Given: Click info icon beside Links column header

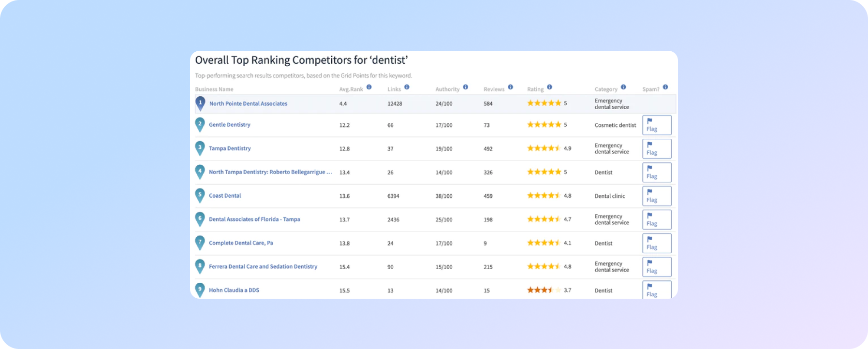Looking at the screenshot, I should click(x=407, y=87).
